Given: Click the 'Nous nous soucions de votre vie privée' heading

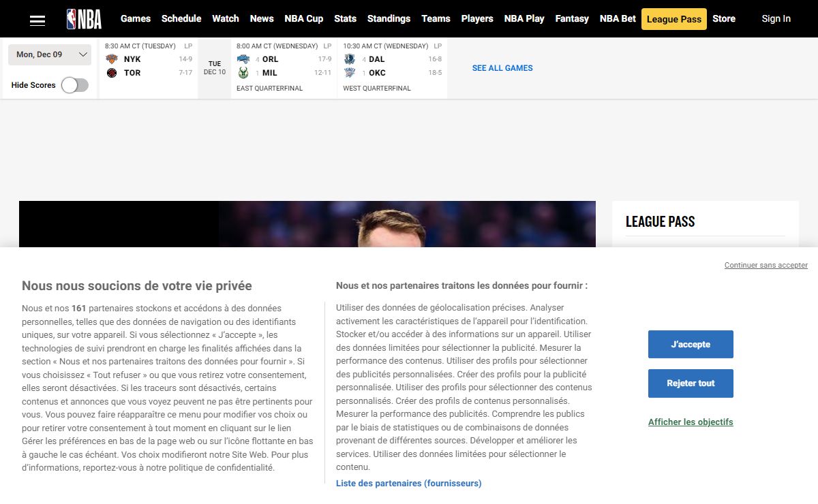Looking at the screenshot, I should click(x=137, y=286).
